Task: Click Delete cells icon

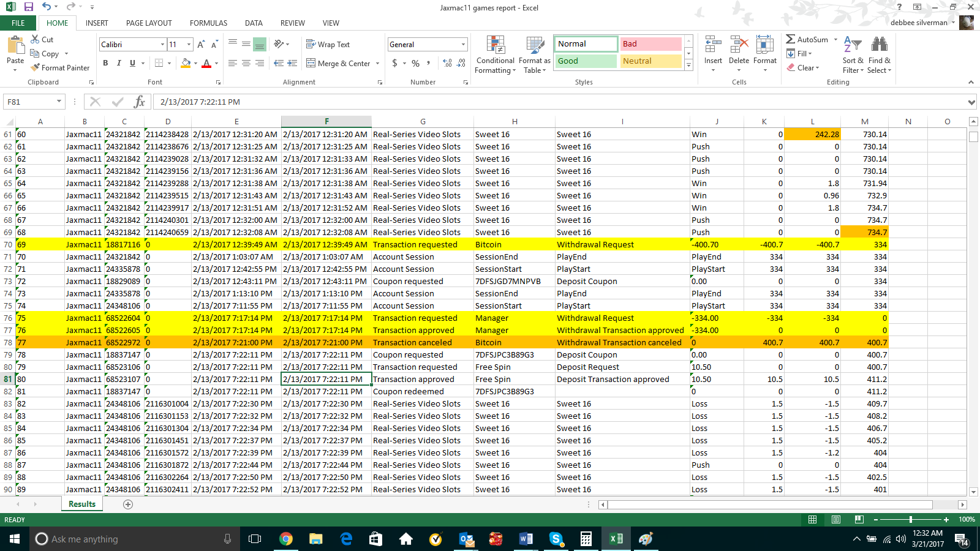Action: 739,45
